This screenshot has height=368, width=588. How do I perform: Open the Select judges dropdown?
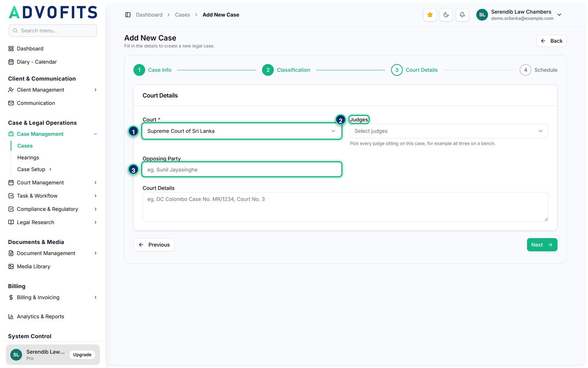pyautogui.click(x=449, y=131)
